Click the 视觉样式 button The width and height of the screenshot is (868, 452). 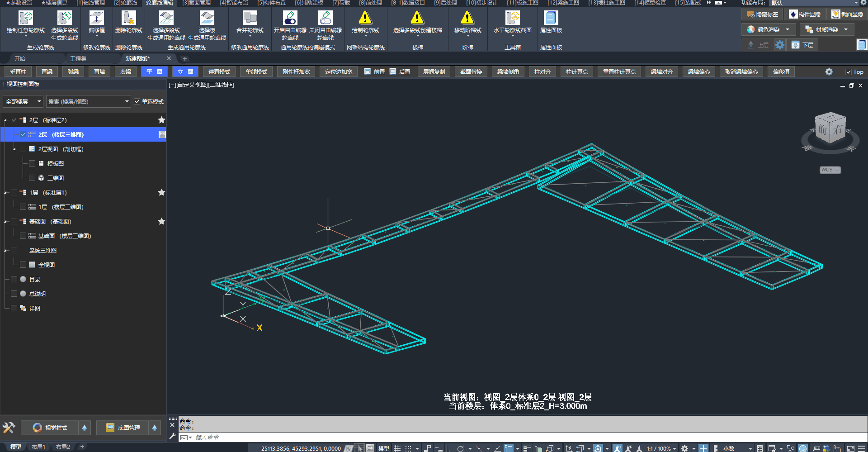click(51, 428)
